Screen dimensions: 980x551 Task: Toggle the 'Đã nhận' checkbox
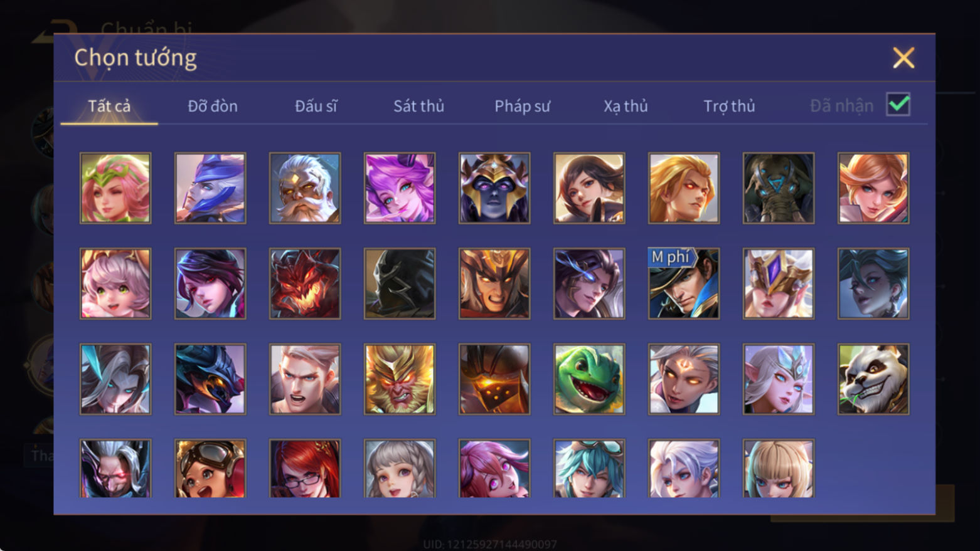tap(898, 105)
